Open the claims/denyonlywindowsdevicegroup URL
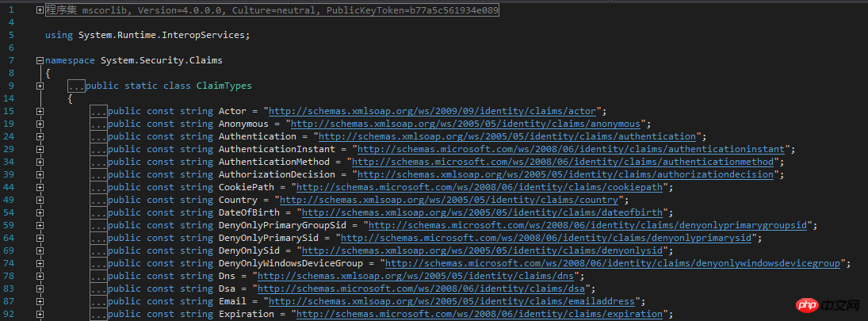868x321 pixels. [612, 264]
